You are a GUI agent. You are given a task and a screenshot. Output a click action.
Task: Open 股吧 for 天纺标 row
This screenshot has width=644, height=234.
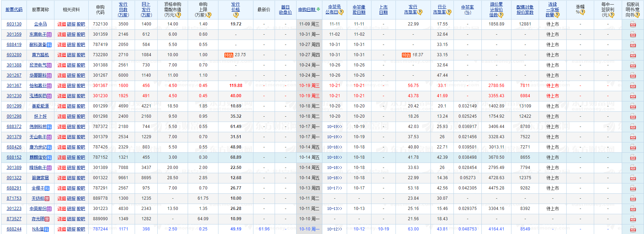point(81,198)
